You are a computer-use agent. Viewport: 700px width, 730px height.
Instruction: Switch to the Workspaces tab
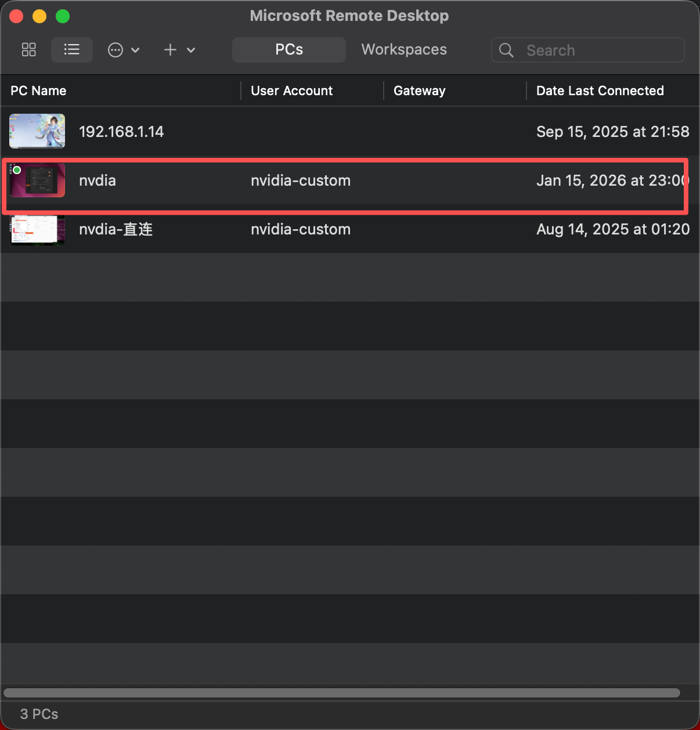coord(404,50)
